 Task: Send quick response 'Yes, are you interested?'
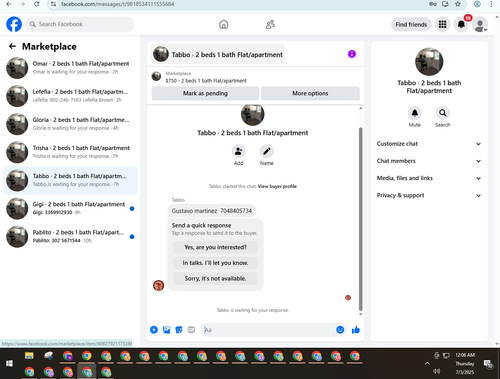[x=215, y=247]
